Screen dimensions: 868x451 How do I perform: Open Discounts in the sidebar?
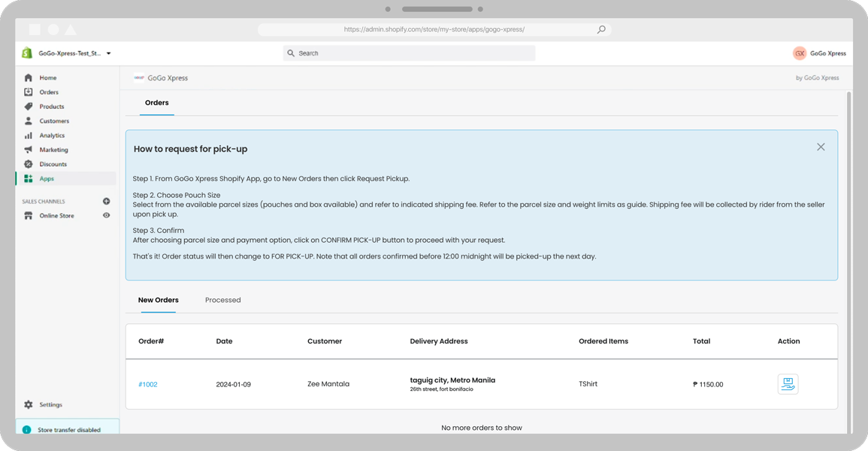point(53,165)
